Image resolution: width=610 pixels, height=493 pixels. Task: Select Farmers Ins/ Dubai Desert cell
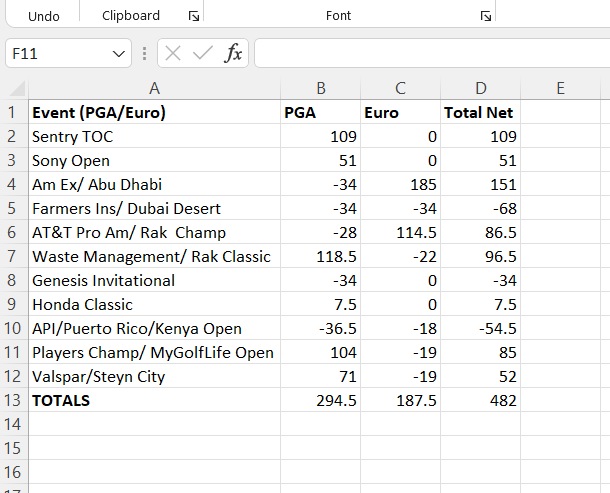[x=154, y=209]
